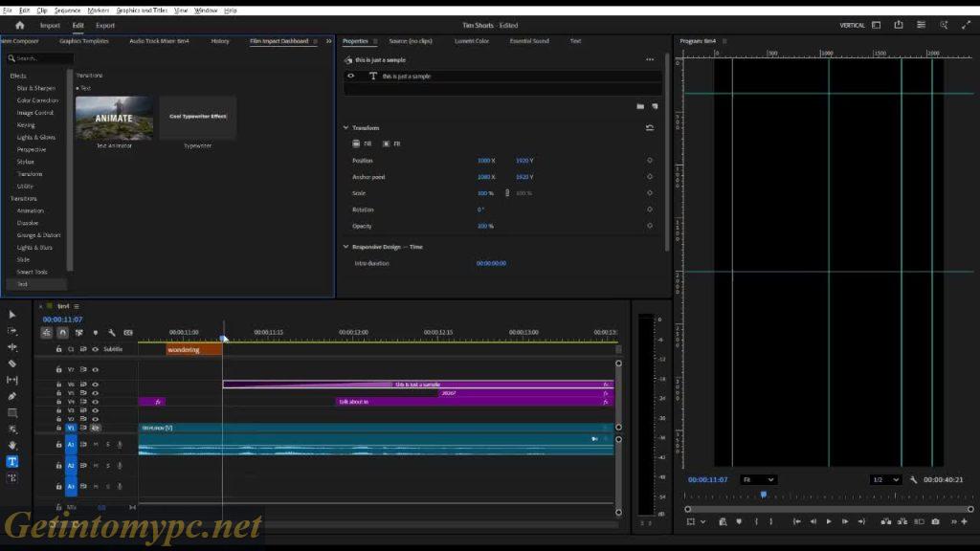Toggle timeline snapping magnet icon
The image size is (980, 551).
pyautogui.click(x=62, y=333)
